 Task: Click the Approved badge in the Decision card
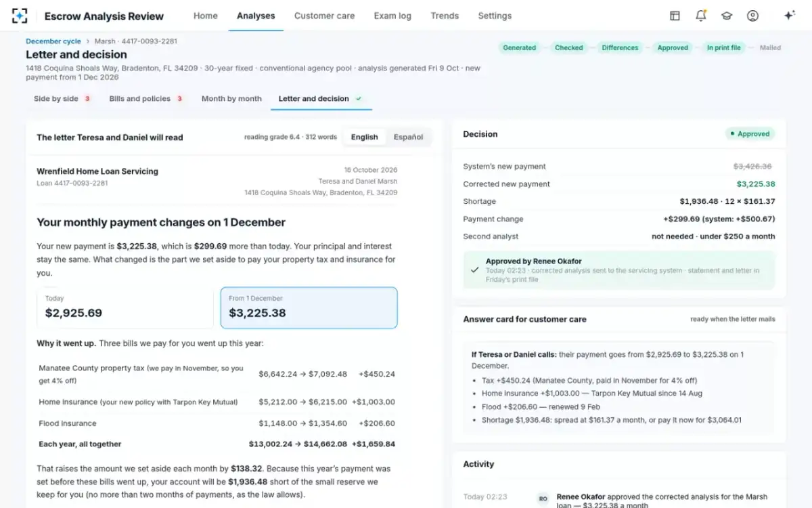tap(750, 134)
